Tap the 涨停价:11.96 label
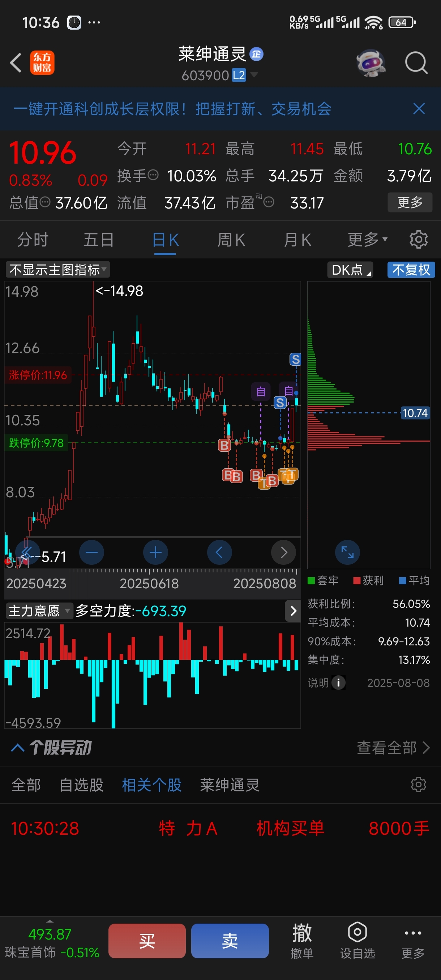This screenshot has width=441, height=980. [38, 375]
